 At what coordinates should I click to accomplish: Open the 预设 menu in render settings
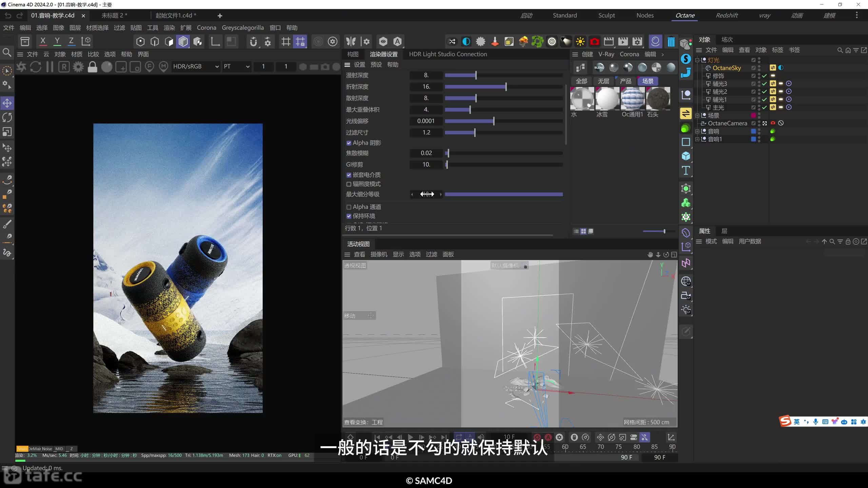(376, 65)
